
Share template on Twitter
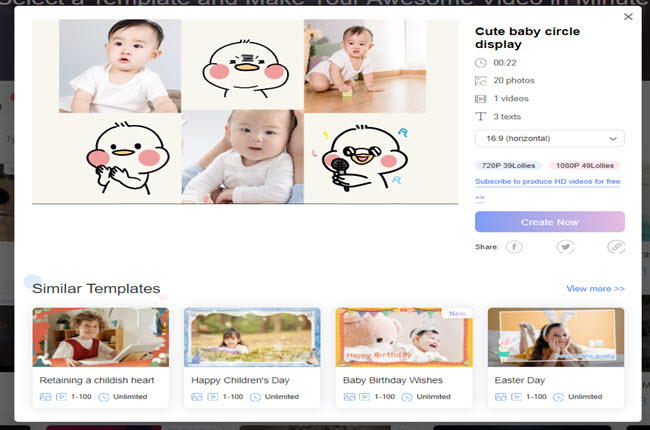566,246
